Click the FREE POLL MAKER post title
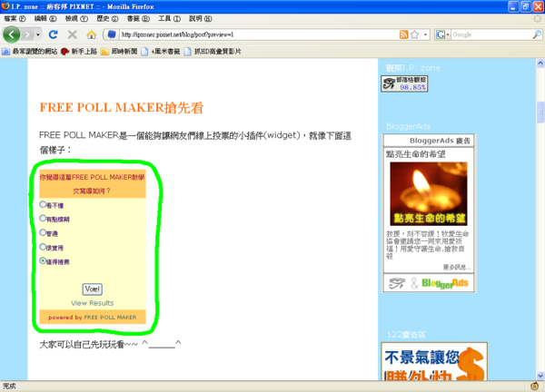Viewport: 545px width, 392px height. coord(122,108)
